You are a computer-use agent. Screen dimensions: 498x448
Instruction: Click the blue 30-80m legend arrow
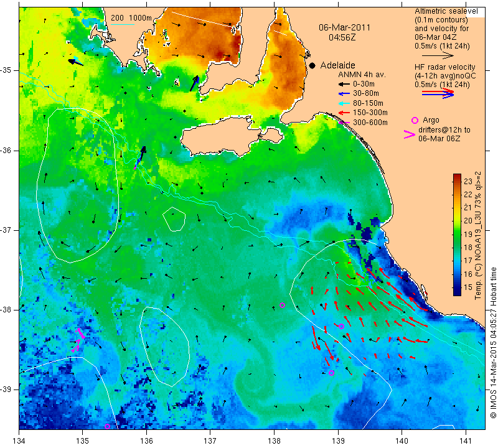[x=344, y=94]
